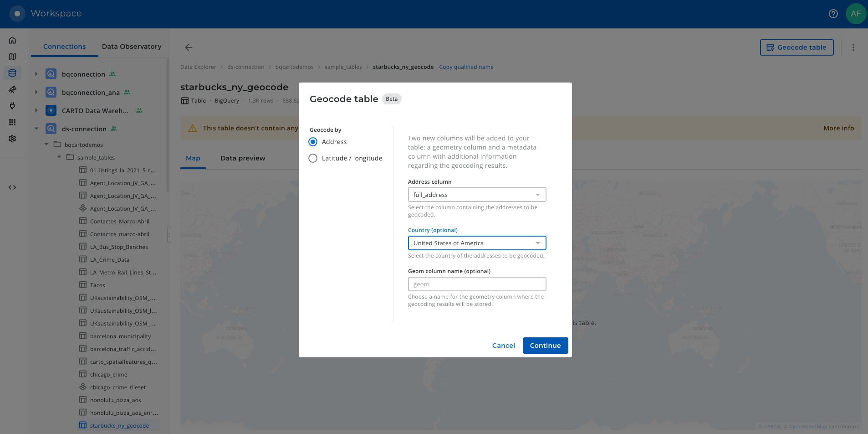Open the AF user avatar menu
868x434 pixels.
click(x=856, y=14)
